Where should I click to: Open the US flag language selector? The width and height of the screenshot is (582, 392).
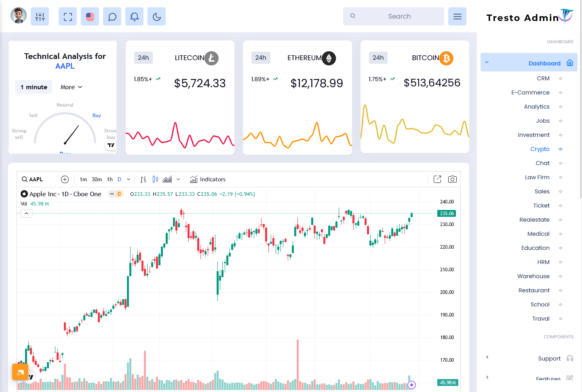pyautogui.click(x=90, y=17)
